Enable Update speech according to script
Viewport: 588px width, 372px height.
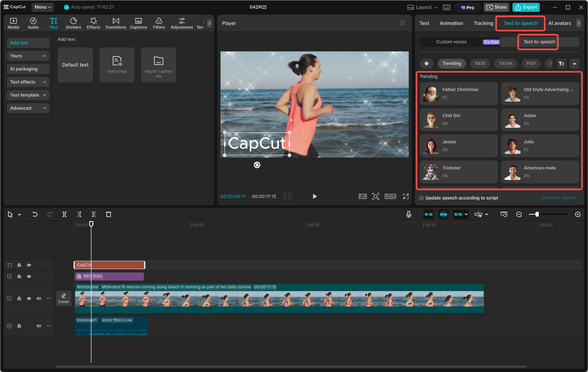[x=421, y=198]
